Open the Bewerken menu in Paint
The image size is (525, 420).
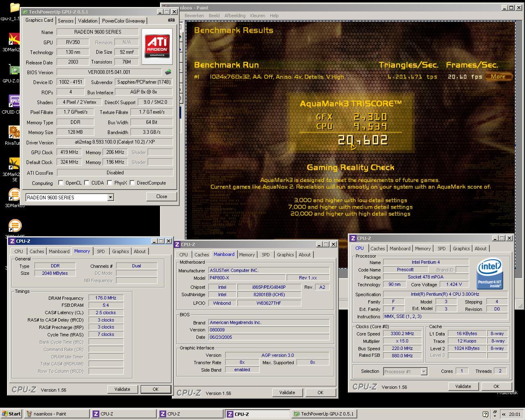point(194,16)
